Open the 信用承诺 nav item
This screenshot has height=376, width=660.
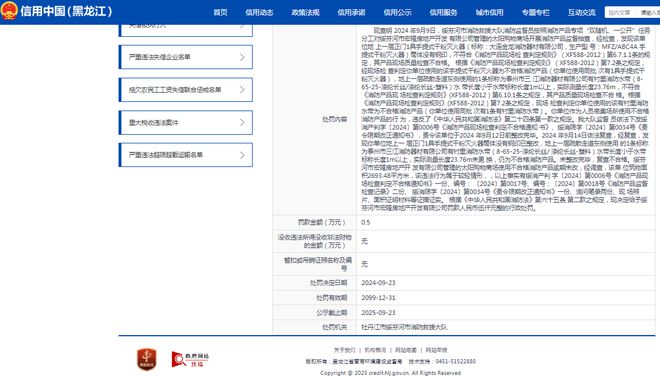[x=351, y=13]
